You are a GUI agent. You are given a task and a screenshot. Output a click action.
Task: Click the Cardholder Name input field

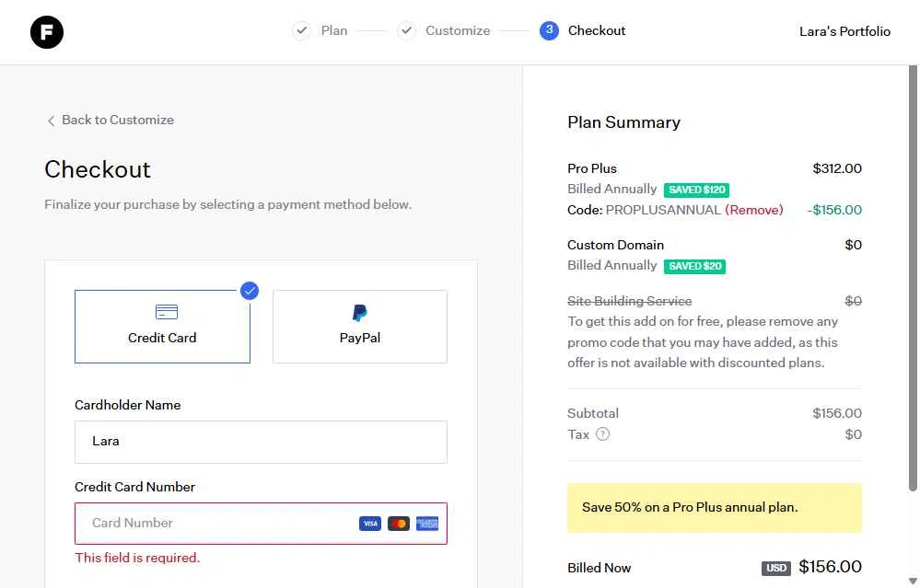(261, 442)
